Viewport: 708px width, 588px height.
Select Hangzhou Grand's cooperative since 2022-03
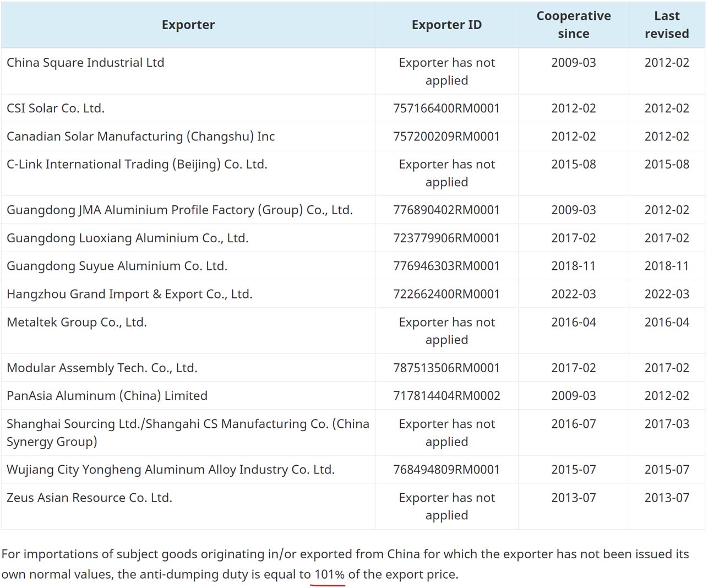click(x=574, y=295)
